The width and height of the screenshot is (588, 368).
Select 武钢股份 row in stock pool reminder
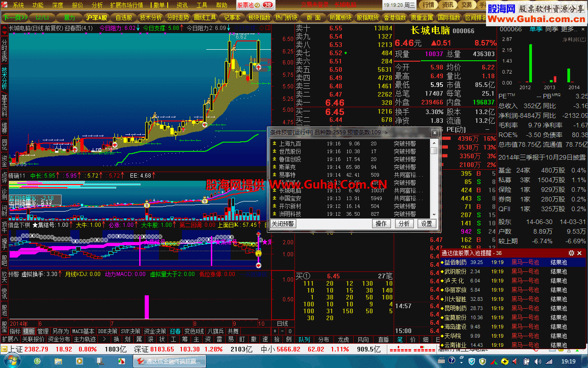[x=513, y=271]
